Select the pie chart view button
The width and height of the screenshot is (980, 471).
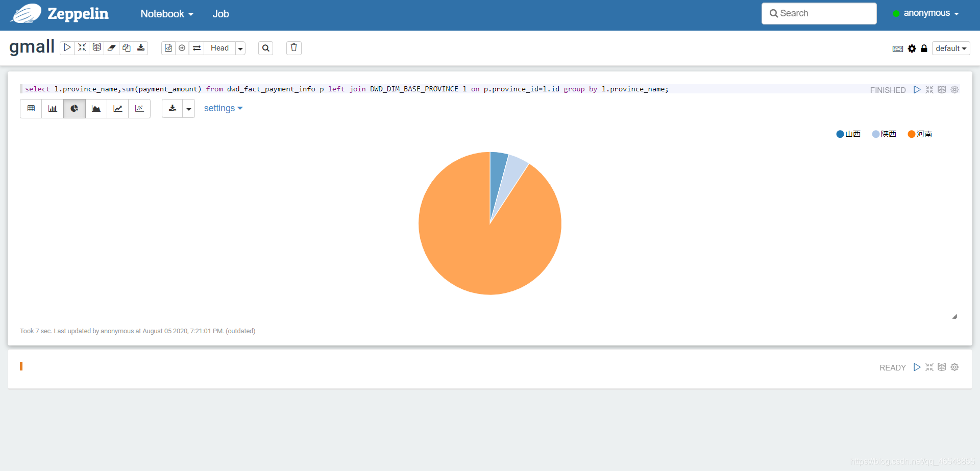pyautogui.click(x=75, y=108)
